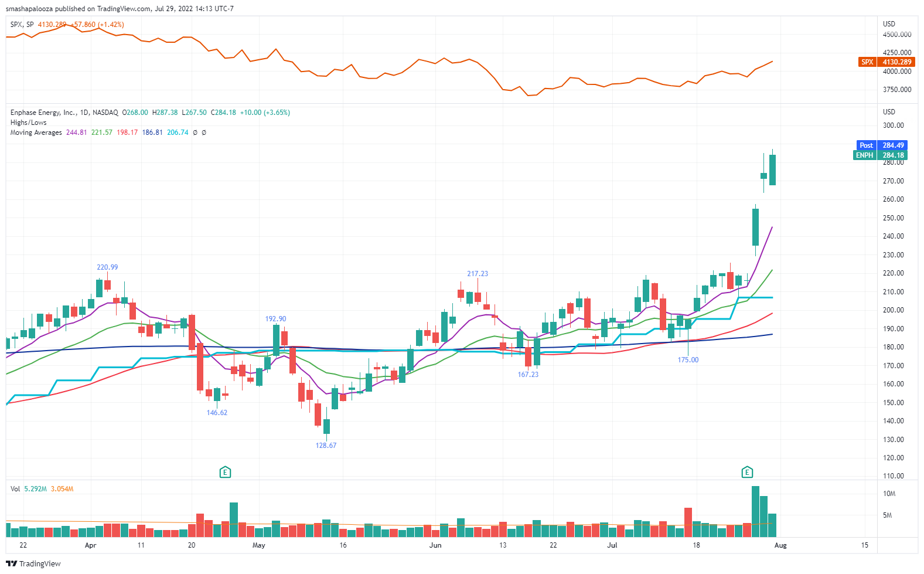Image resolution: width=924 pixels, height=574 pixels.
Task: Click the volume average value 3.054M
Action: tap(62, 489)
